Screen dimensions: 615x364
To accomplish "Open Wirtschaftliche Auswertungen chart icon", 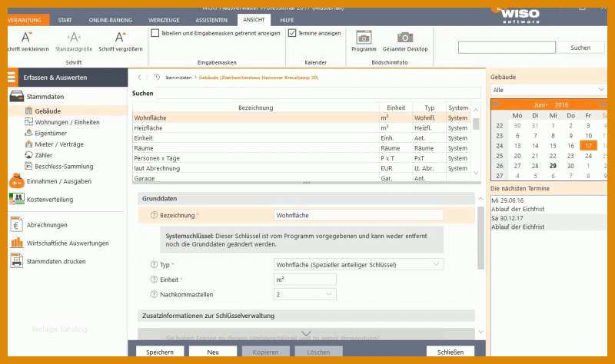I will coord(17,243).
